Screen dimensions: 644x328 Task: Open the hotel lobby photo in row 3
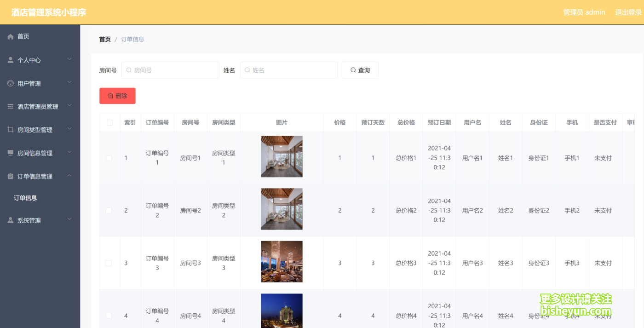click(x=282, y=261)
